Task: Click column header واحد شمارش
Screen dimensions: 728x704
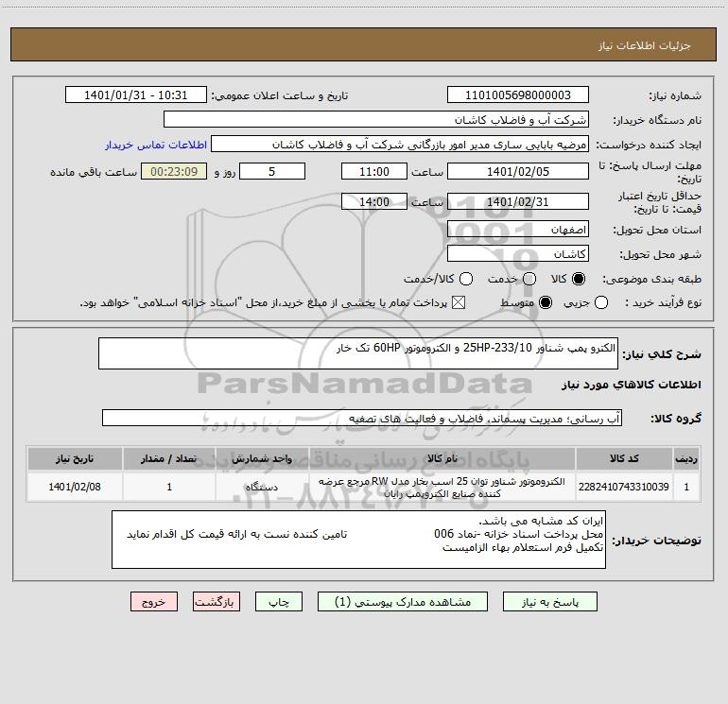Action: [262, 458]
